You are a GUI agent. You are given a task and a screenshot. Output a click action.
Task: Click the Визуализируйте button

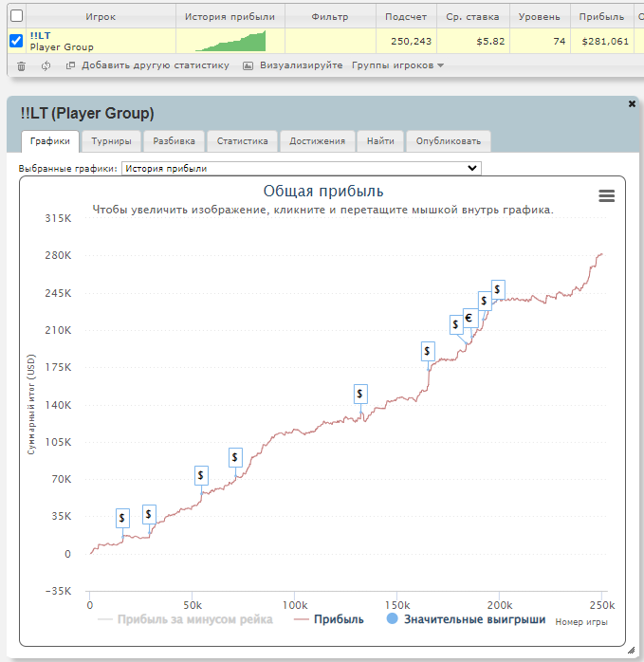[301, 65]
